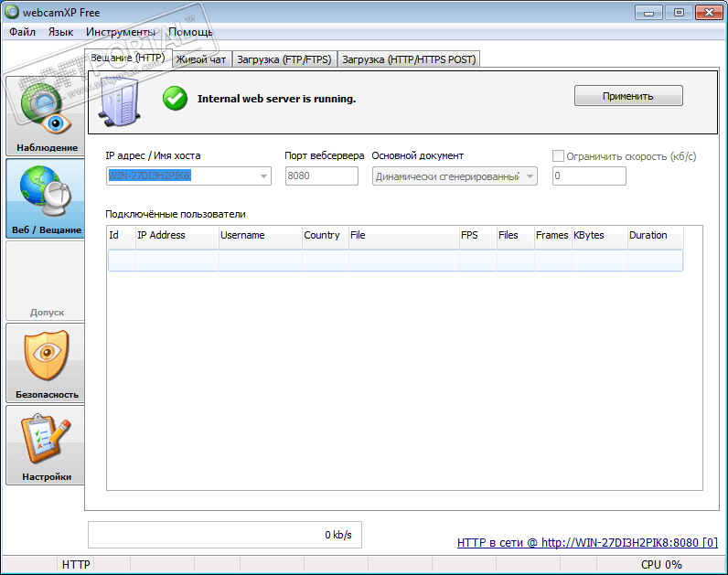This screenshot has height=575, width=728.
Task: Click the green checkmark server status icon
Action: (175, 99)
